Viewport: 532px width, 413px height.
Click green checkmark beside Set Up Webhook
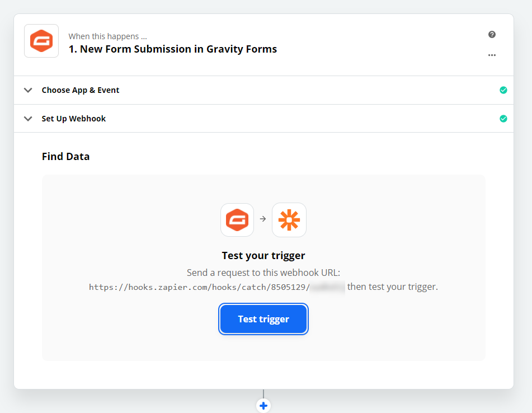[x=503, y=119]
